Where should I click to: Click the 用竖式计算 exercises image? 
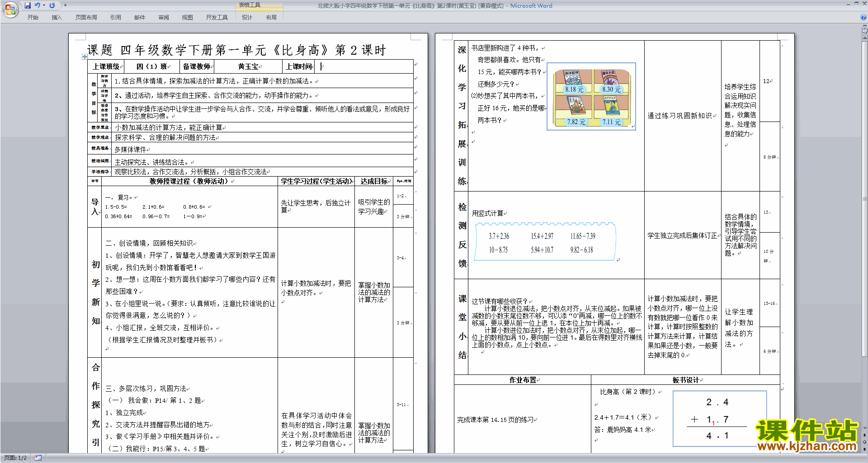coord(544,242)
